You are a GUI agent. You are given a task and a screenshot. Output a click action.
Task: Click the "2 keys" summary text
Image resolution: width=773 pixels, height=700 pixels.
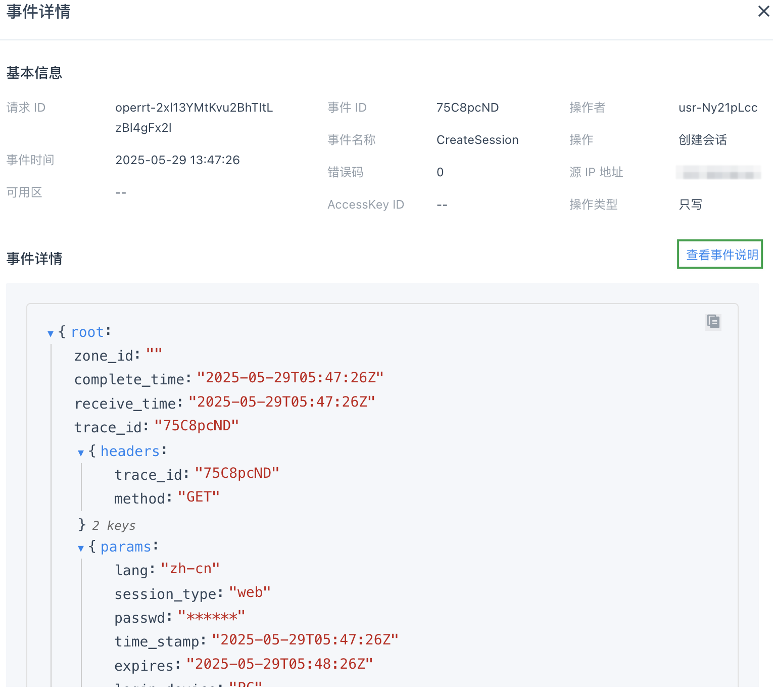pos(114,525)
